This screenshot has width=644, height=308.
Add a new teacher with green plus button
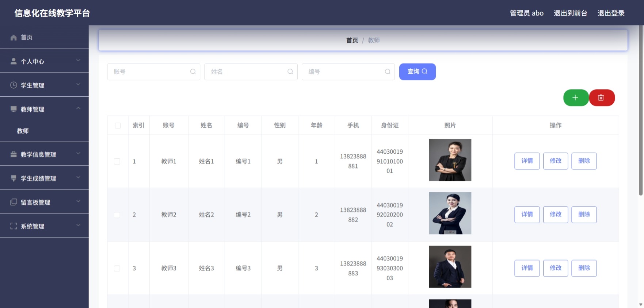click(576, 98)
